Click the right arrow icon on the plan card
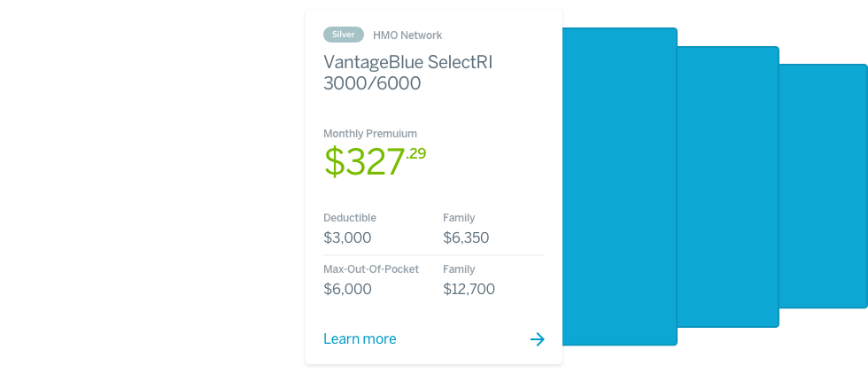Screen dimensions: 868x373 537,339
